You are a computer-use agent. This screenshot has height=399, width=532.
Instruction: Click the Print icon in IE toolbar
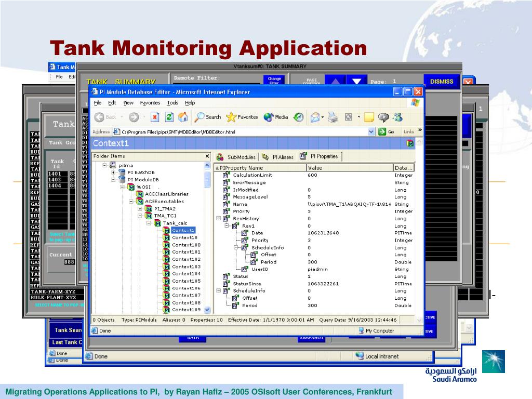coord(333,117)
